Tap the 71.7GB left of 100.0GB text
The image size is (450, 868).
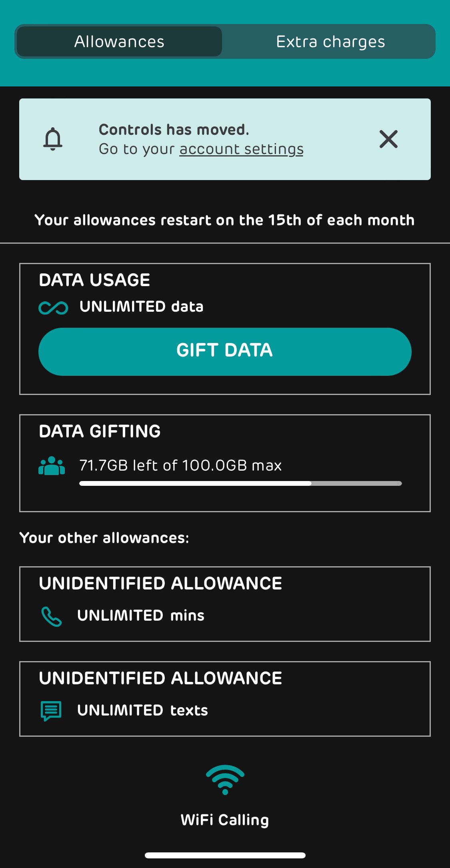[x=180, y=465]
